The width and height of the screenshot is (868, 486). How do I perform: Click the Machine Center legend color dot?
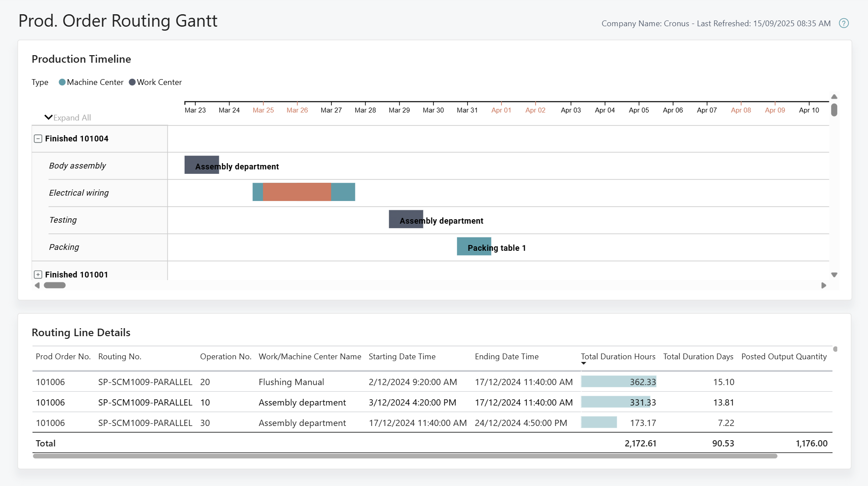(x=62, y=82)
